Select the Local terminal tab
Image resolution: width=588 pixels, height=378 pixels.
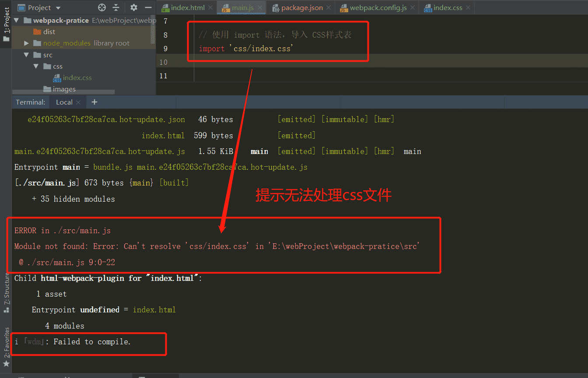coord(64,102)
